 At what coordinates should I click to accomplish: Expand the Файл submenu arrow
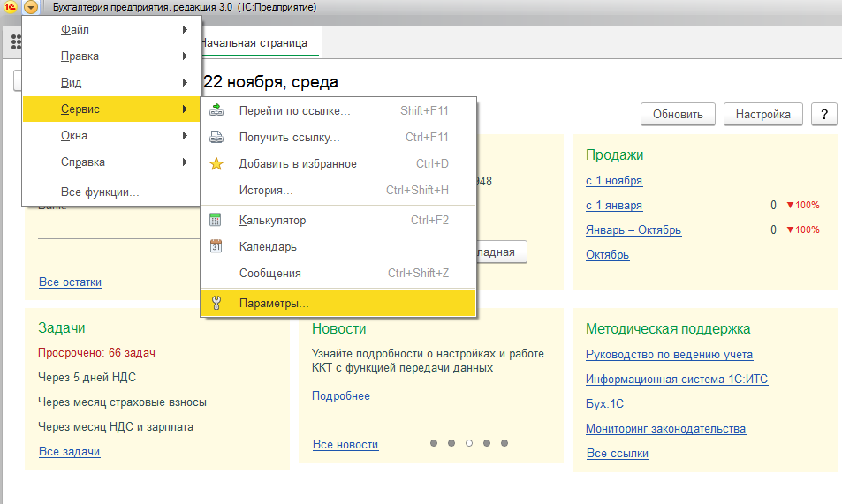185,29
